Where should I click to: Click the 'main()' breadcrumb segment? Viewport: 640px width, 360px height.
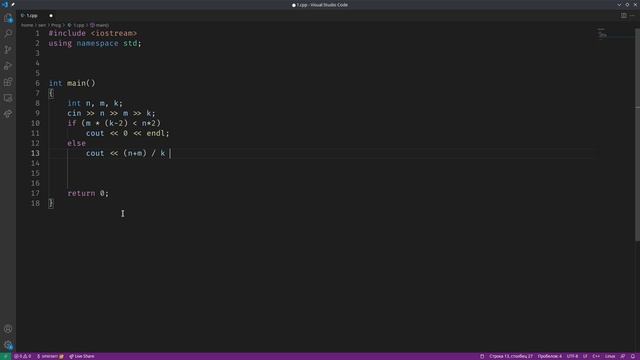click(100, 25)
